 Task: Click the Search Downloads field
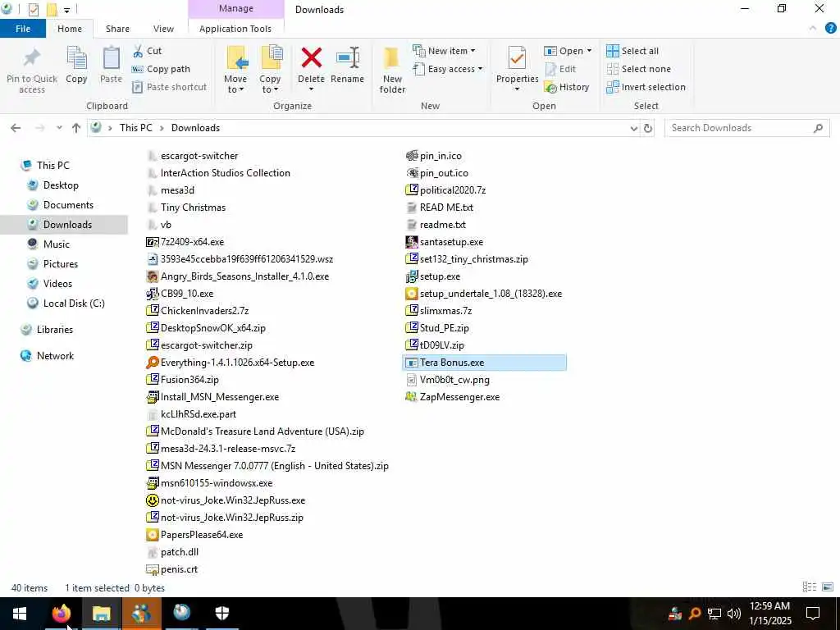coord(746,128)
